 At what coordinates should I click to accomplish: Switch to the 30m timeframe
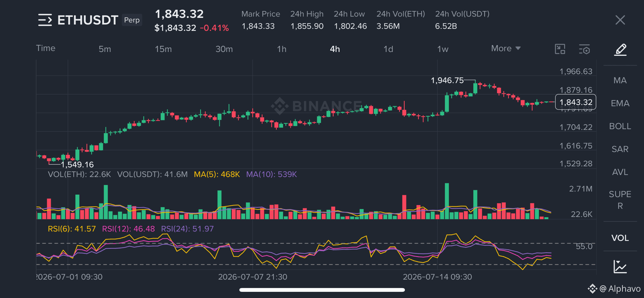[224, 49]
